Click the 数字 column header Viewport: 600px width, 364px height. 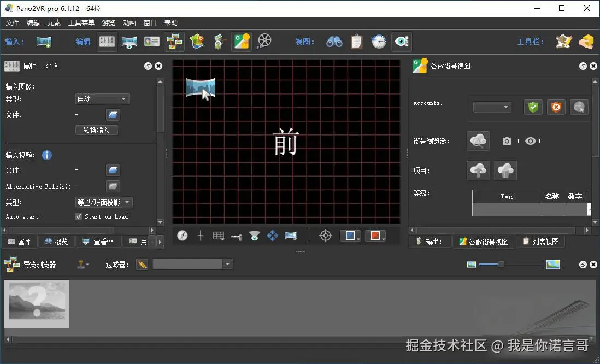coord(575,196)
